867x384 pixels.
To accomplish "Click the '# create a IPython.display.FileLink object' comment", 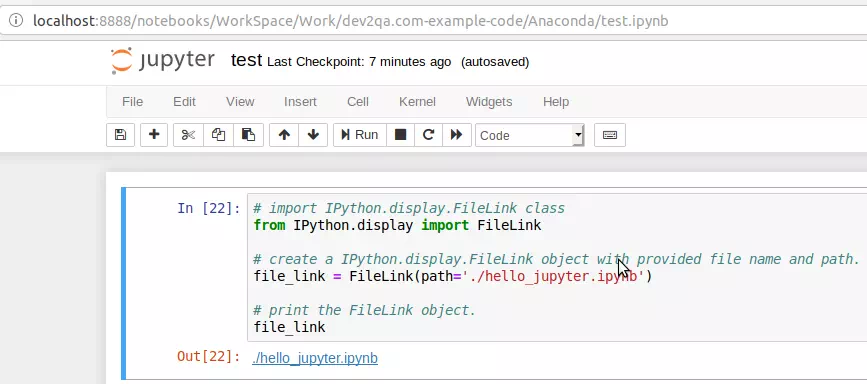I will (556, 259).
